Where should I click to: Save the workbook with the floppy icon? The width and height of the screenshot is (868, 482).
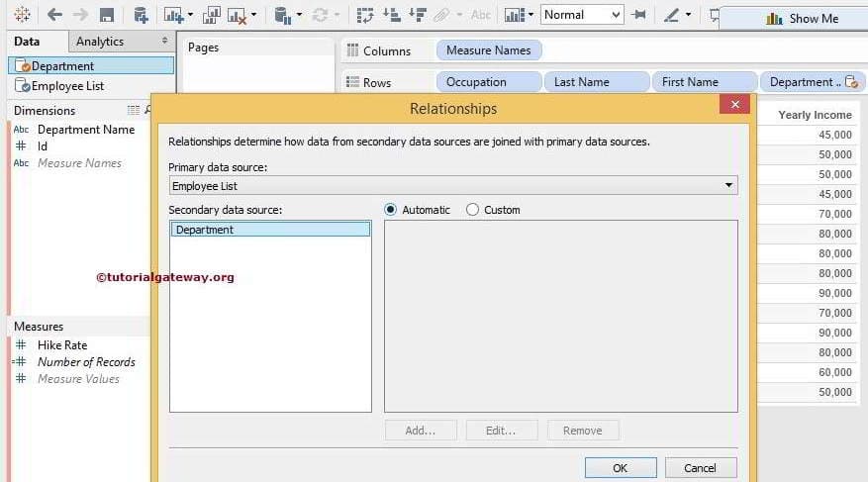pos(107,15)
